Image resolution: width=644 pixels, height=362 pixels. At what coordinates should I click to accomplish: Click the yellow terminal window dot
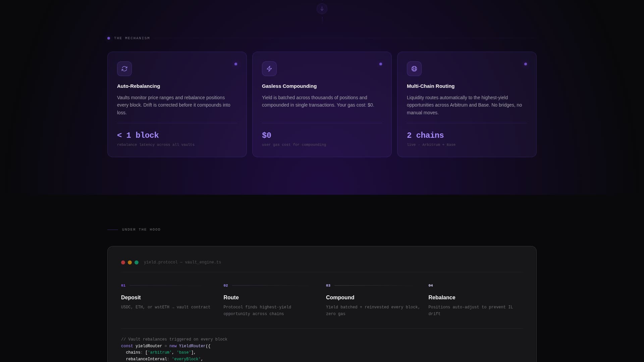[x=130, y=262]
